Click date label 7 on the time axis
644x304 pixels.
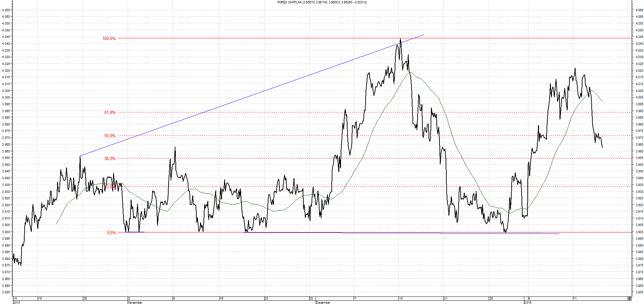[355, 299]
